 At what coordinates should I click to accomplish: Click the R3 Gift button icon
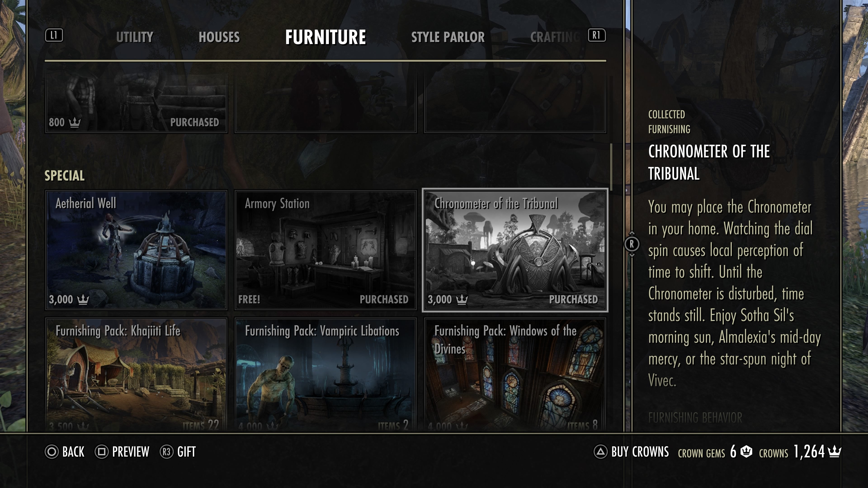166,452
